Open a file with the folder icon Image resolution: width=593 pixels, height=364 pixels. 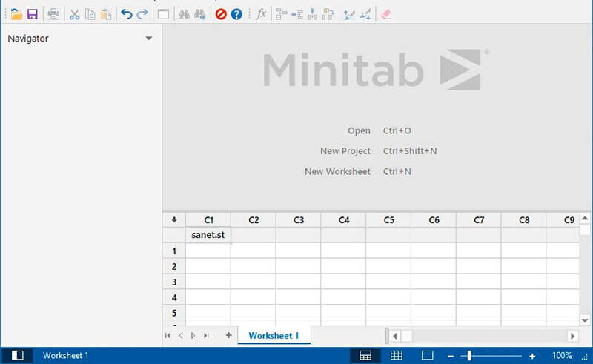point(16,14)
